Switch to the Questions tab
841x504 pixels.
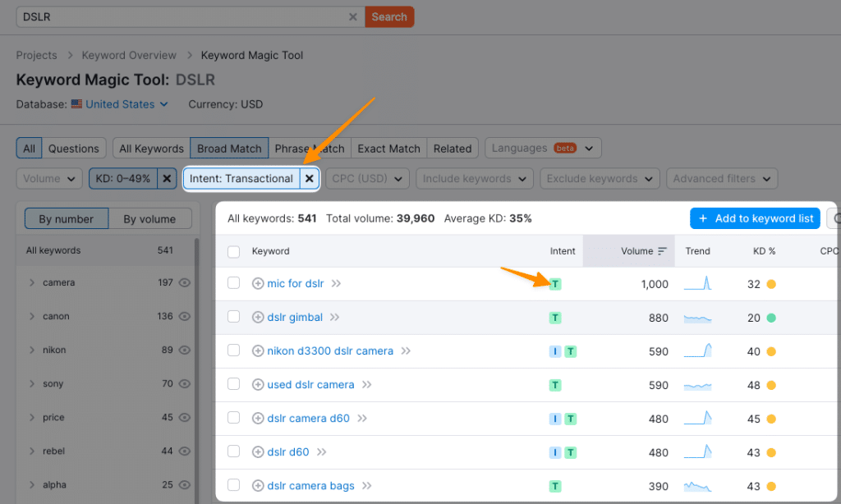[x=73, y=148]
